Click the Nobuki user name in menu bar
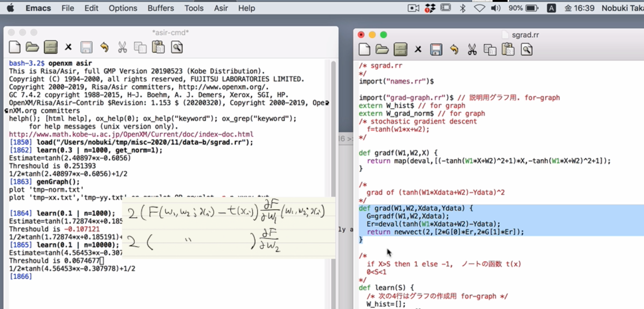 622,8
